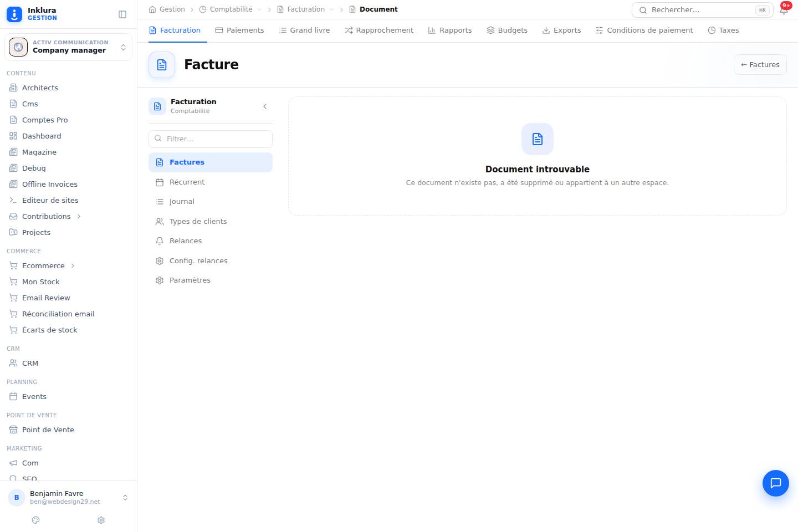Expand the Contributions submenu
This screenshot has width=798, height=532.
(x=79, y=217)
